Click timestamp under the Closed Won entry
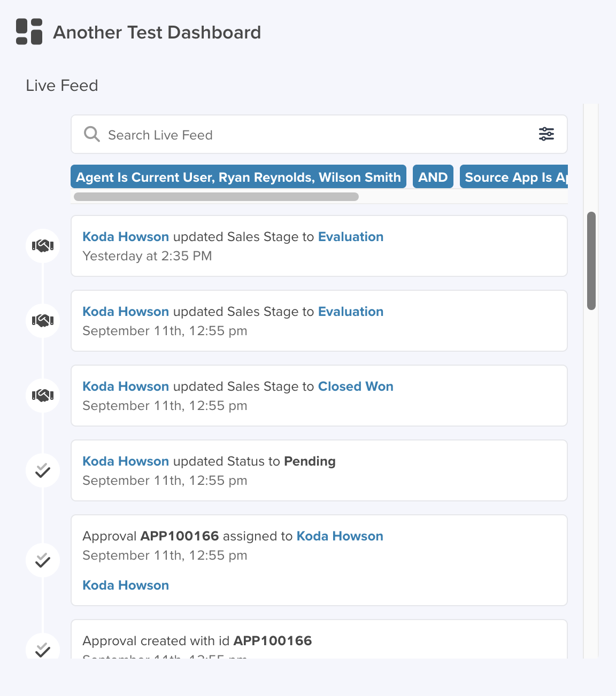The width and height of the screenshot is (616, 696). click(x=165, y=406)
